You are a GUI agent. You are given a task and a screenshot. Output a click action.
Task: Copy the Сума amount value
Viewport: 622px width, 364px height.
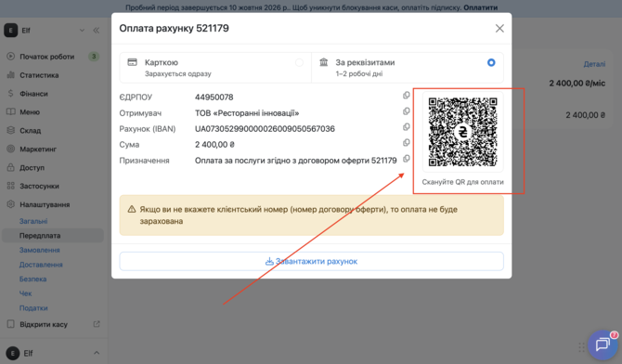tap(407, 142)
